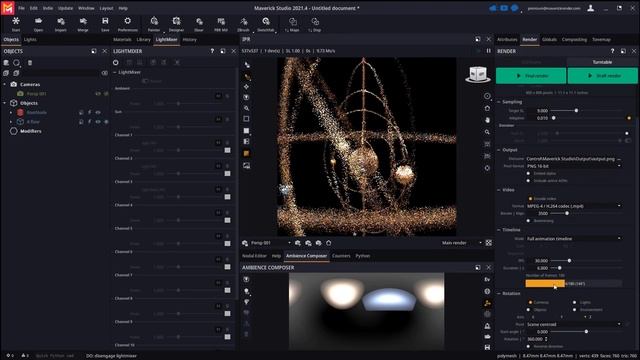Open the Pixel format PNG 16-bit dropdown
The image size is (640, 360).
pos(573,166)
